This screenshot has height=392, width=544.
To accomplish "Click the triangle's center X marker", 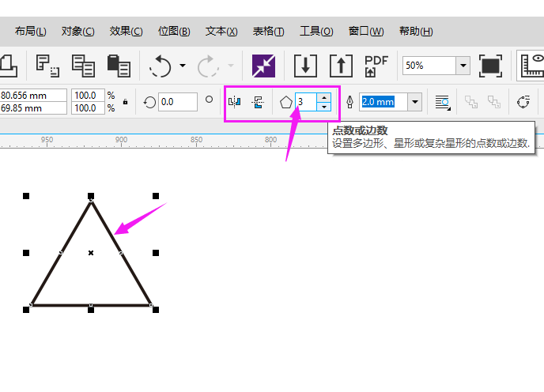I will (x=91, y=253).
